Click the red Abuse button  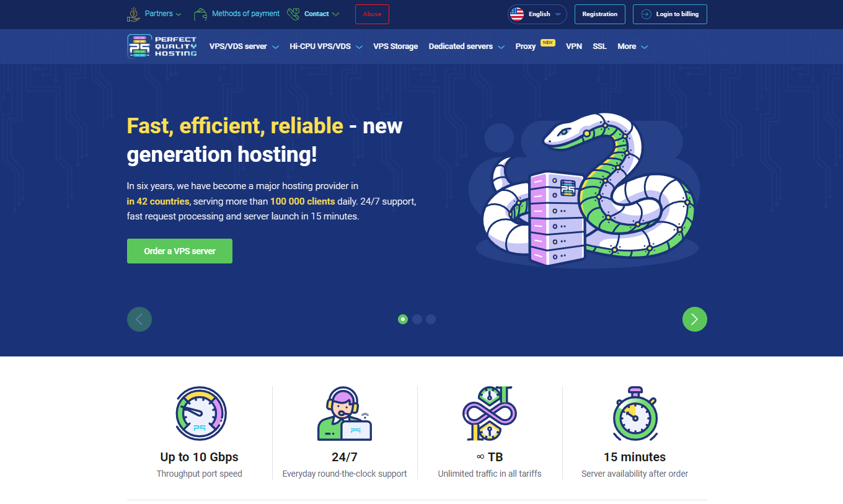coord(372,14)
